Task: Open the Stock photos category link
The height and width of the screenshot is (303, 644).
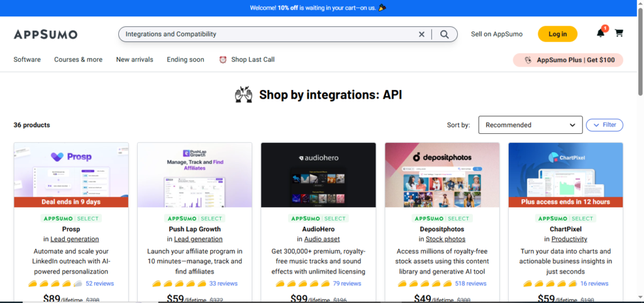Action: [446, 239]
